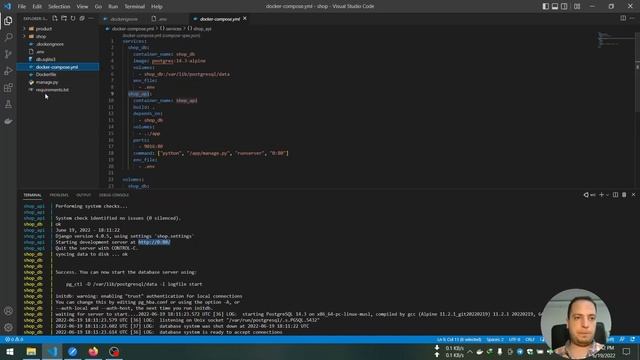Open Dockerfile in Explorer

pyautogui.click(x=46, y=75)
